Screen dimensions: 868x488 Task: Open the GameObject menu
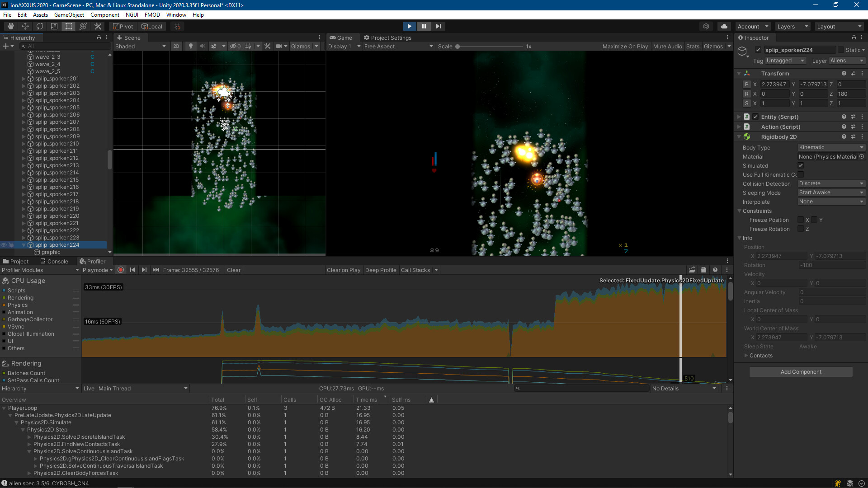(x=69, y=14)
